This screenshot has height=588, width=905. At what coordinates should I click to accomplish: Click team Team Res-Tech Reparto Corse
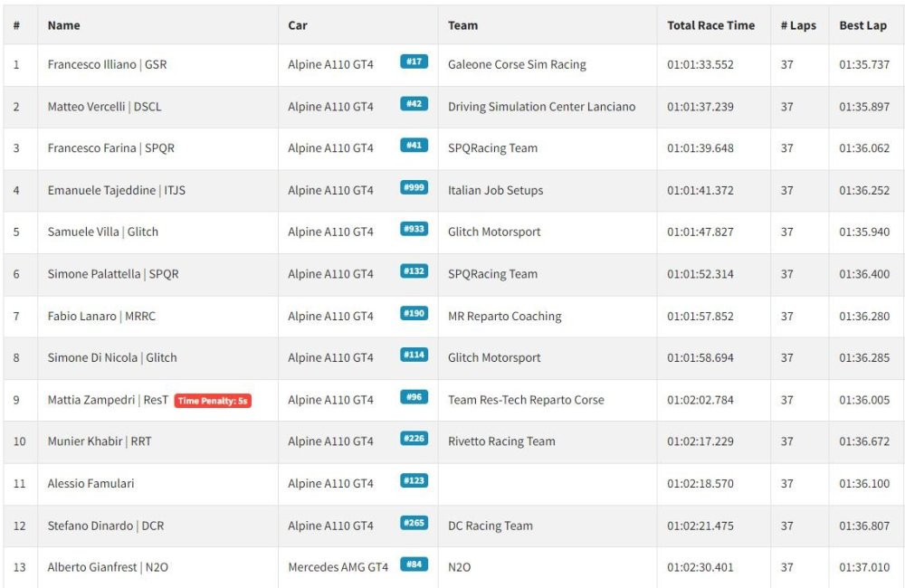click(x=527, y=400)
